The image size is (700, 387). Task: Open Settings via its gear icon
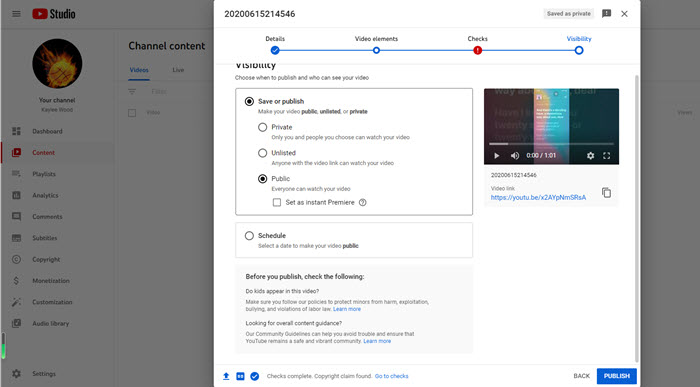17,374
